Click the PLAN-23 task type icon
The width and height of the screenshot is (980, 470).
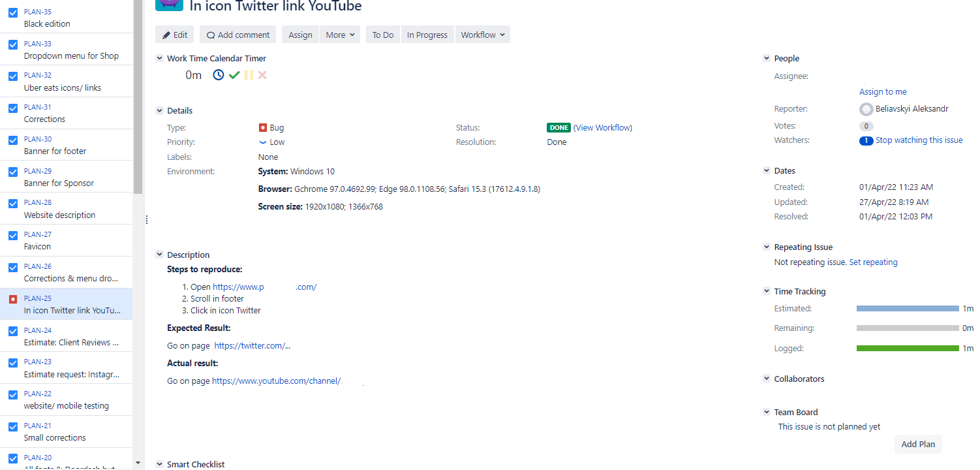tap(13, 362)
